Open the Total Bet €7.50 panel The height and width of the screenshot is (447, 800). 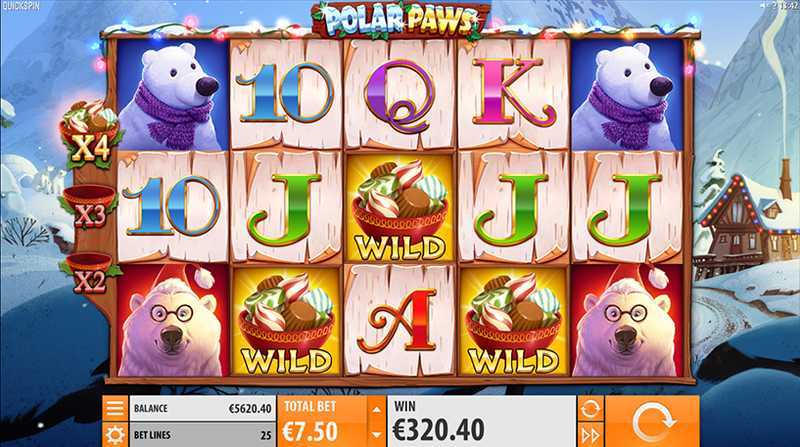[x=322, y=421]
